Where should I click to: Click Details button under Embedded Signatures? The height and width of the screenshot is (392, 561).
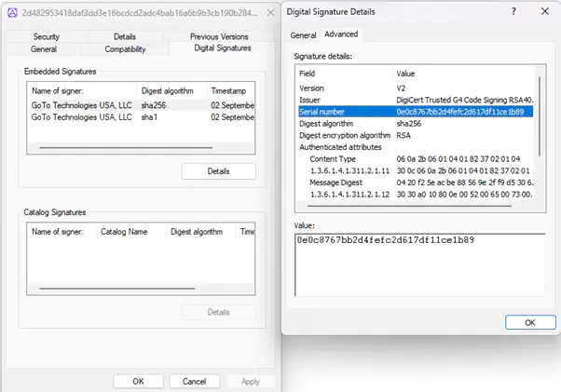tap(218, 171)
